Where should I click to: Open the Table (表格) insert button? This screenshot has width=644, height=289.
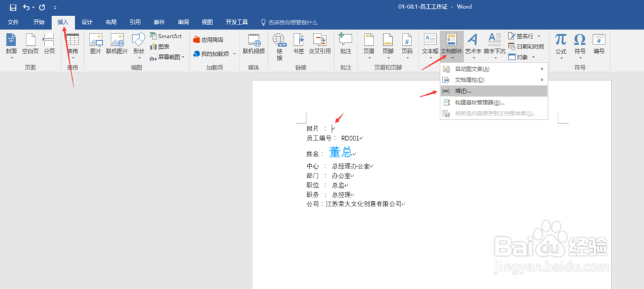(x=73, y=46)
